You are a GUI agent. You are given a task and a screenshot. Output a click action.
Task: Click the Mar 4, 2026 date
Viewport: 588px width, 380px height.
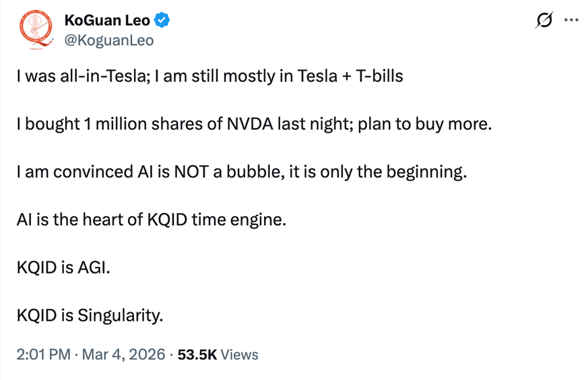(123, 354)
